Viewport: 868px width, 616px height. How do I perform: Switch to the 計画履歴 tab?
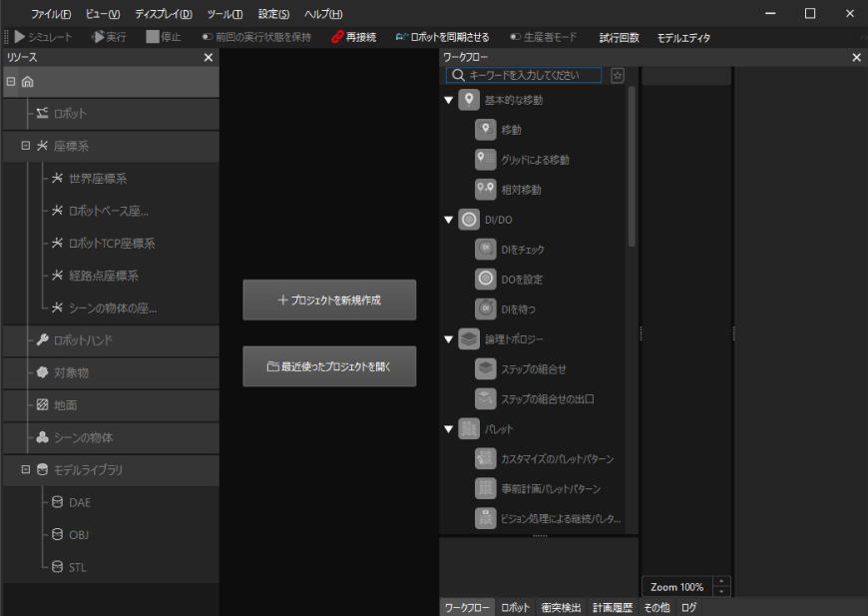click(x=613, y=608)
